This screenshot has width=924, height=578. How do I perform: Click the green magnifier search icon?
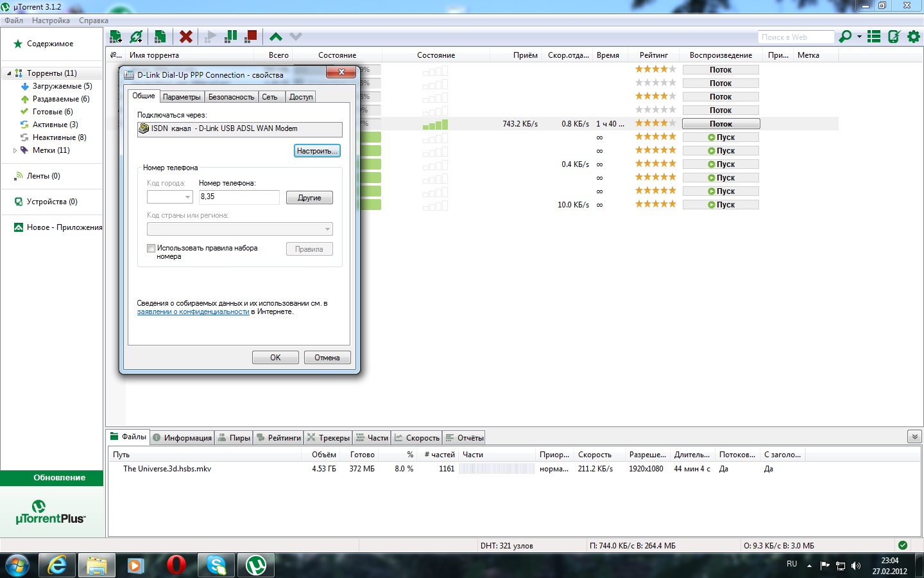click(x=845, y=37)
